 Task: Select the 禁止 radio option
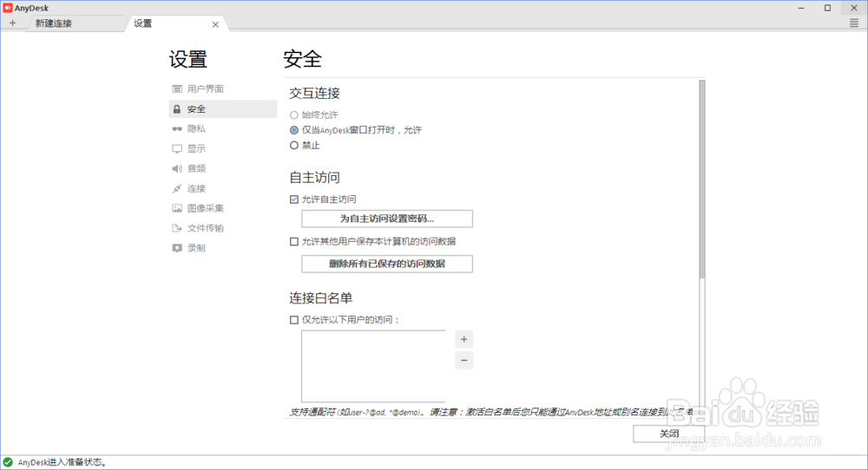[294, 146]
